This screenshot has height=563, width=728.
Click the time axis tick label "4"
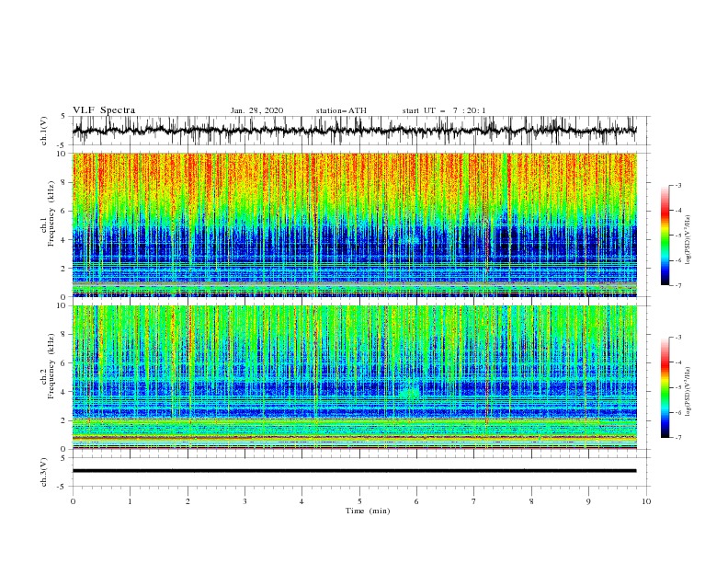point(301,501)
